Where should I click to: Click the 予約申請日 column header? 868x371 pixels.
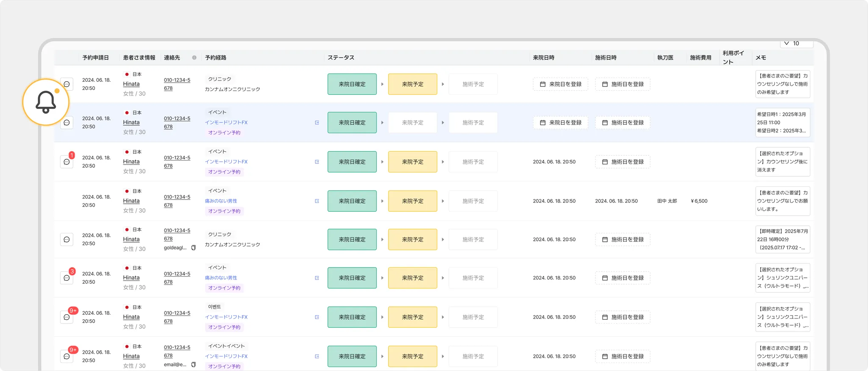point(95,58)
